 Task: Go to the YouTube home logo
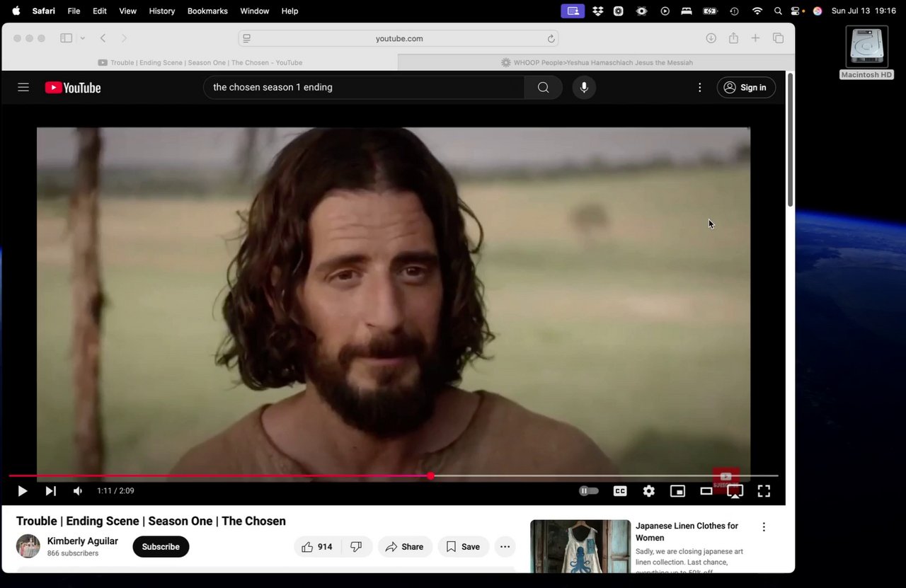click(73, 88)
